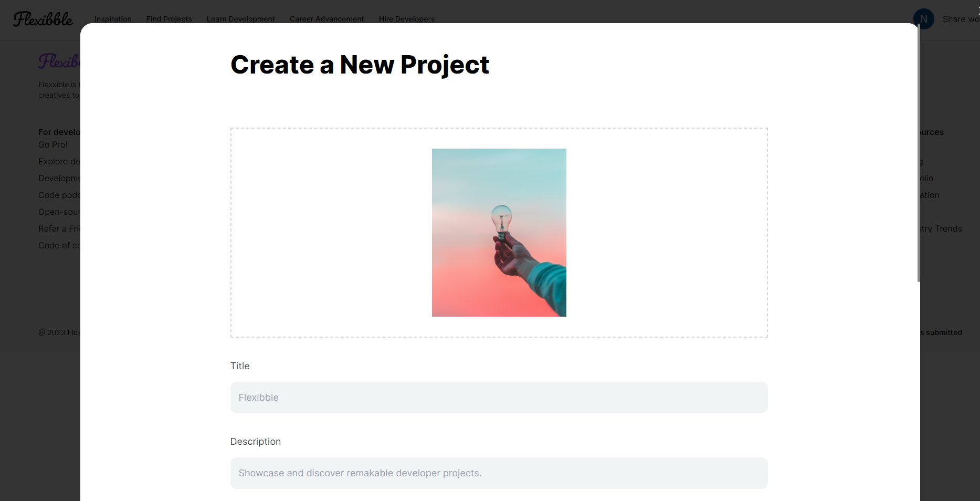Image resolution: width=980 pixels, height=501 pixels.
Task: Click the Open-source footer link
Action: 59,212
